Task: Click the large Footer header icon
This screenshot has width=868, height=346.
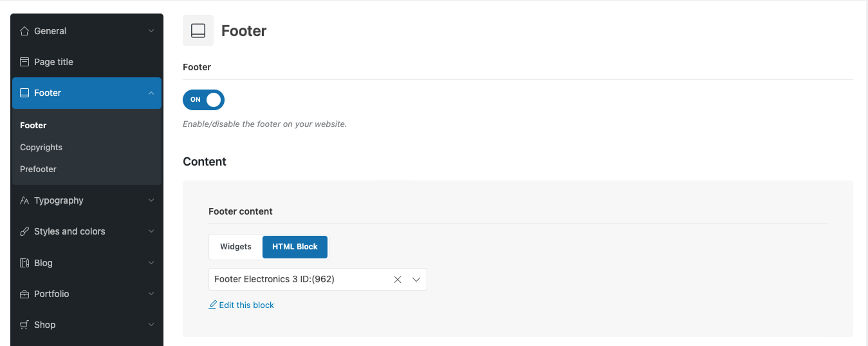Action: point(198,30)
